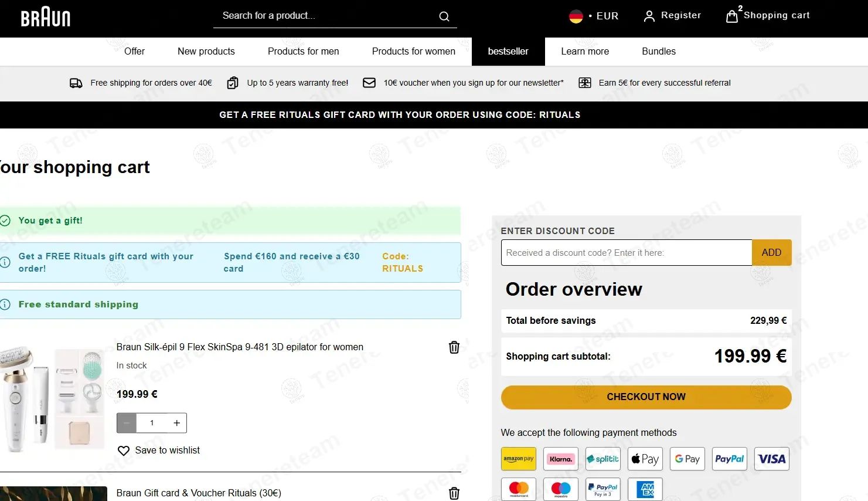Click the Braun logo
The width and height of the screenshot is (868, 501).
click(x=46, y=17)
